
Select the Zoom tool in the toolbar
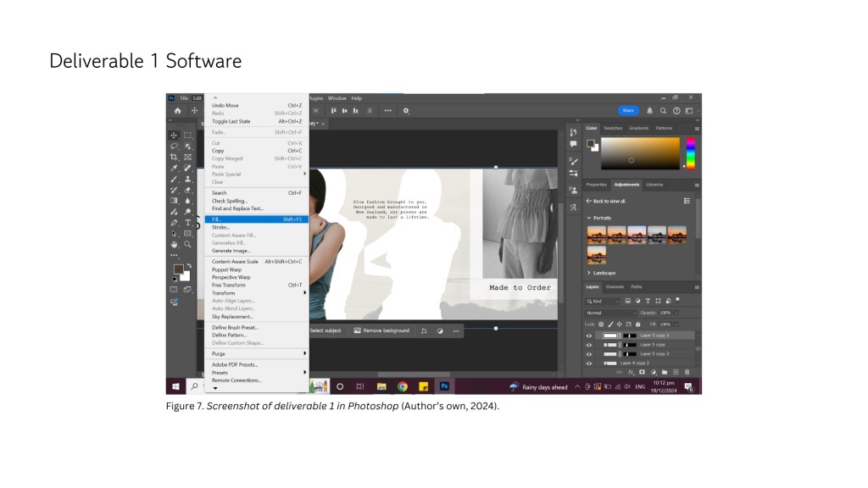point(188,244)
